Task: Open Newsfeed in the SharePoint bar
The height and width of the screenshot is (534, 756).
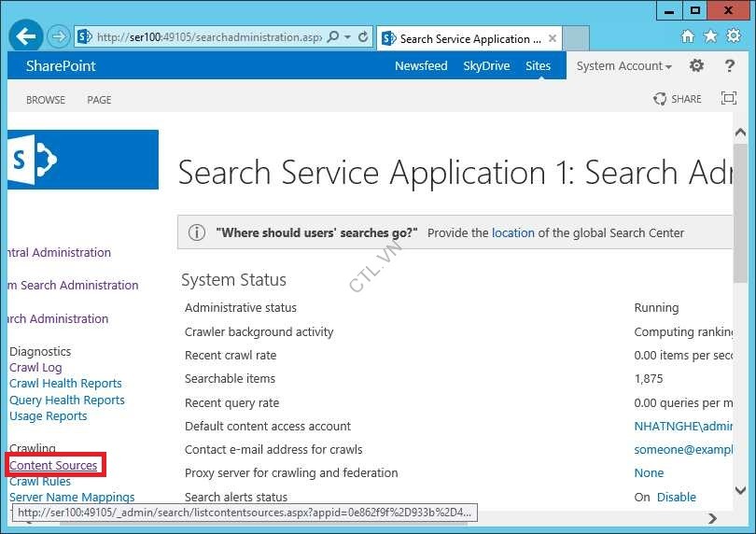Action: click(x=421, y=65)
